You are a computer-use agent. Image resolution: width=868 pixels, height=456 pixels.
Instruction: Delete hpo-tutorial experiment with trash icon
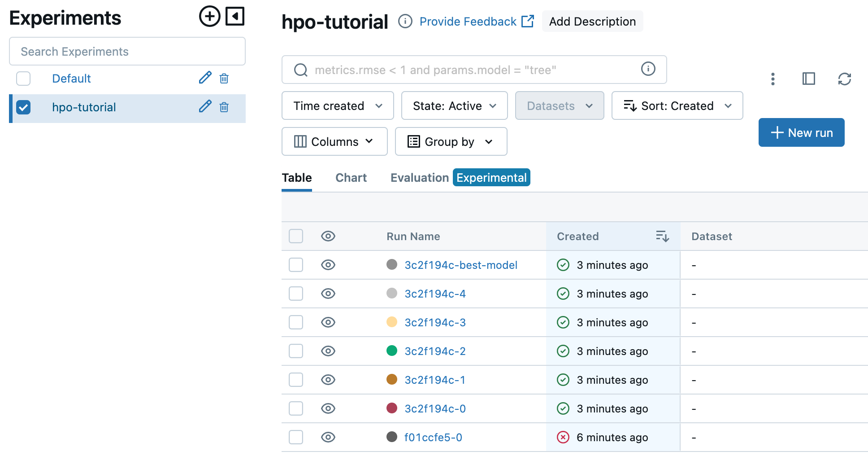(224, 107)
